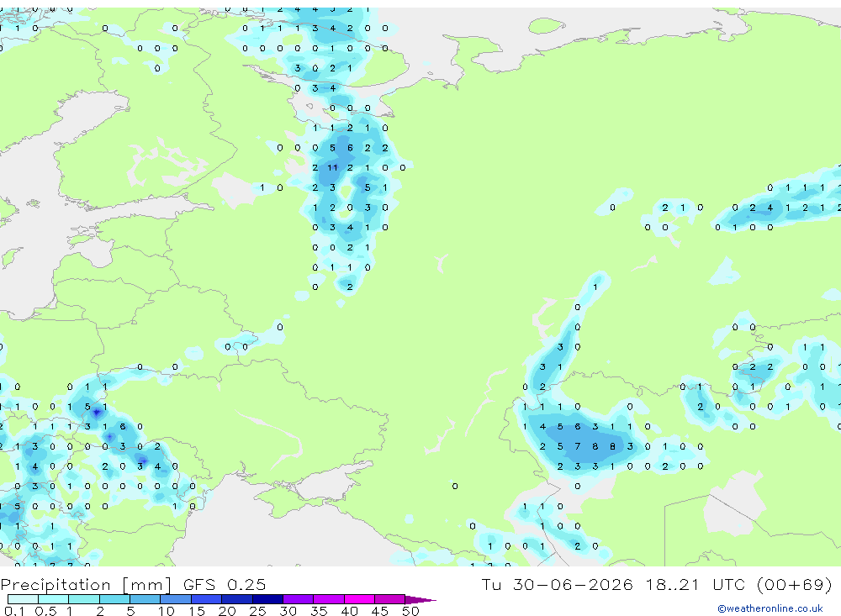Image resolution: width=841 pixels, height=616 pixels.
Task: Click the legend label '0.1'
Action: [x=14, y=611]
